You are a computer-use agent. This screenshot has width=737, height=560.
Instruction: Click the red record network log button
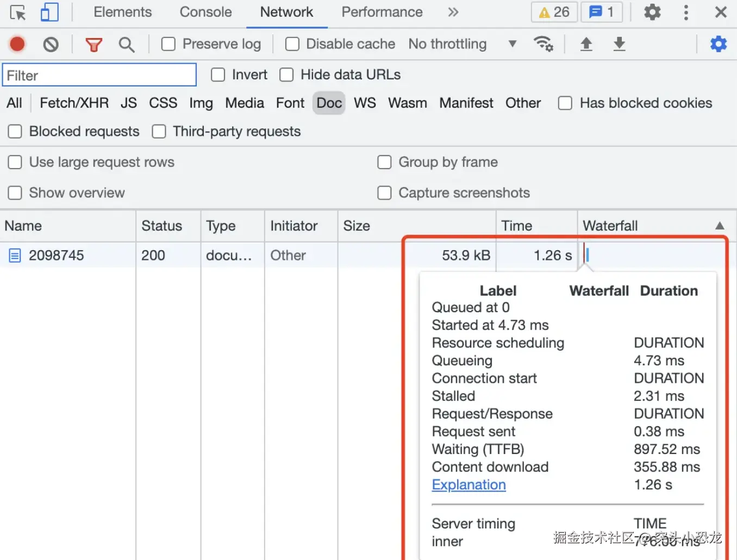tap(17, 44)
